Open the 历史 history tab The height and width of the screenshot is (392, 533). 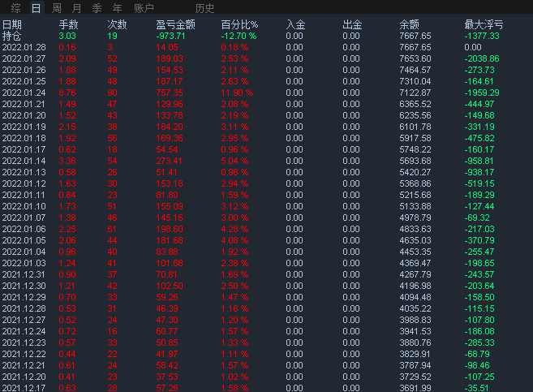click(x=204, y=8)
